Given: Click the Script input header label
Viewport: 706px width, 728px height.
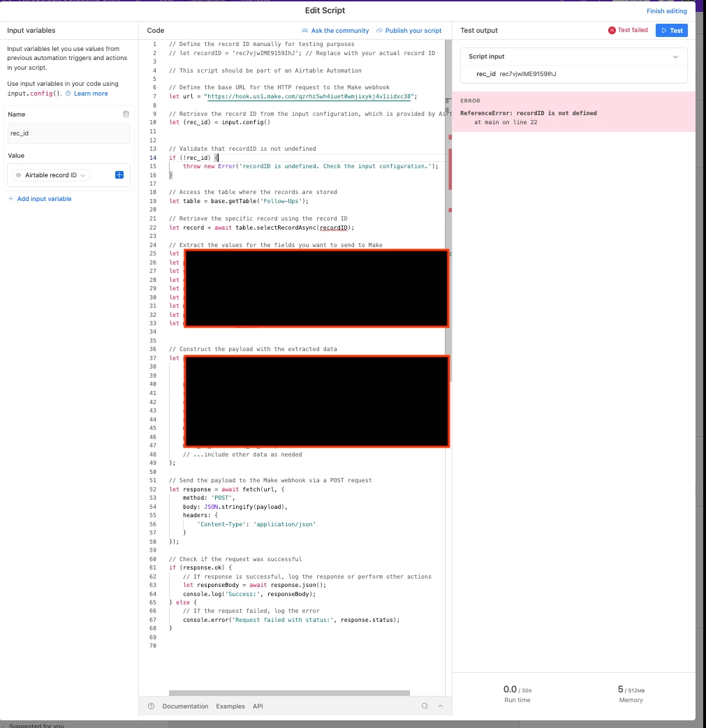Looking at the screenshot, I should click(486, 57).
